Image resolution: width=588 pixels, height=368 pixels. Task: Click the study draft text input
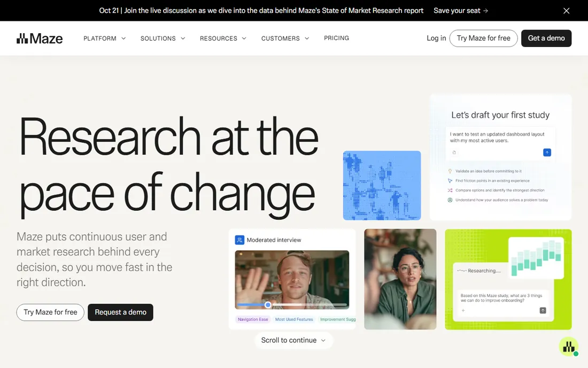click(x=500, y=144)
